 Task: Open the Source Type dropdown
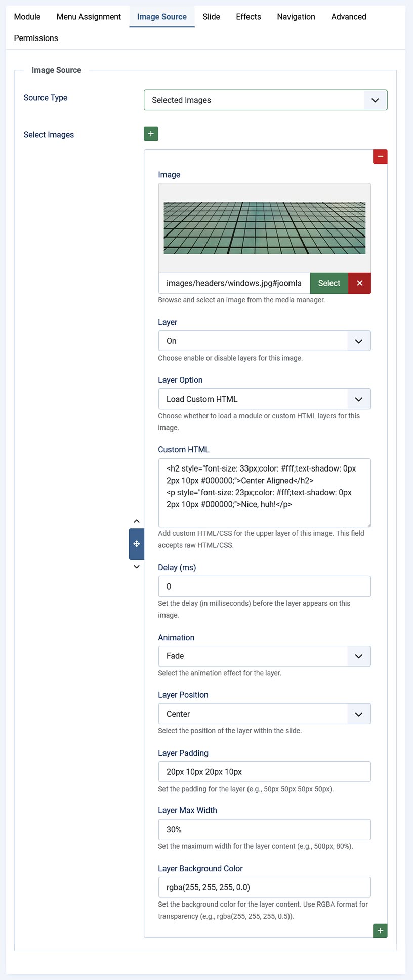click(265, 100)
